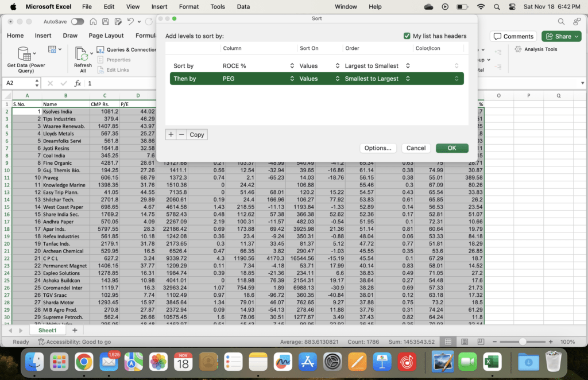Click the fx insert function icon
The image size is (588, 380).
78,83
